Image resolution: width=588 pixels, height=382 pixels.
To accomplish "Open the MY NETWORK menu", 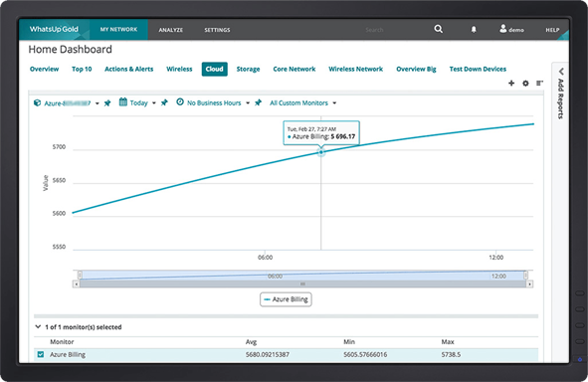I will [118, 29].
